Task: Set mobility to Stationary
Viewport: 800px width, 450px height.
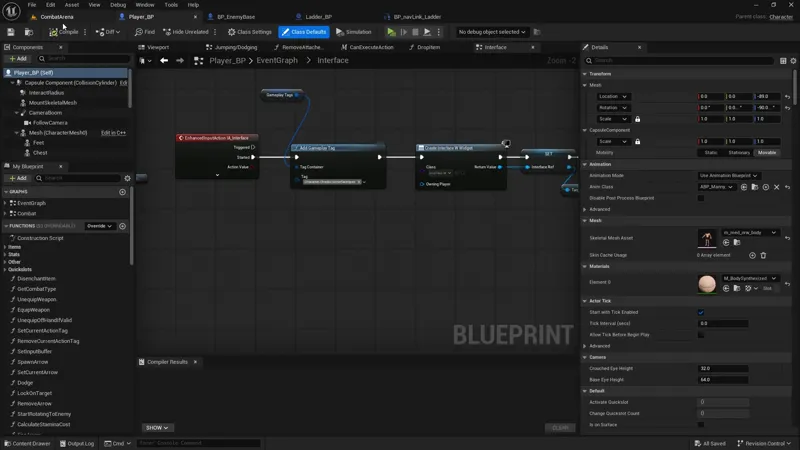Action: 739,153
